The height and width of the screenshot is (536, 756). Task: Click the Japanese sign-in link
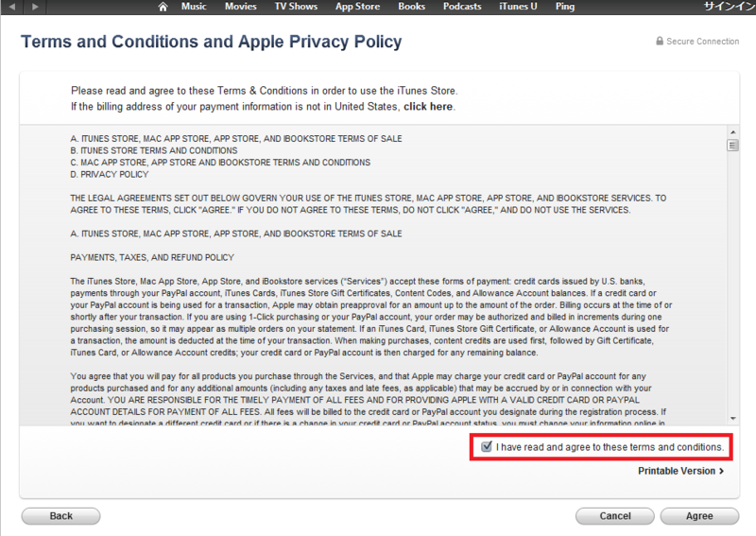[730, 7]
